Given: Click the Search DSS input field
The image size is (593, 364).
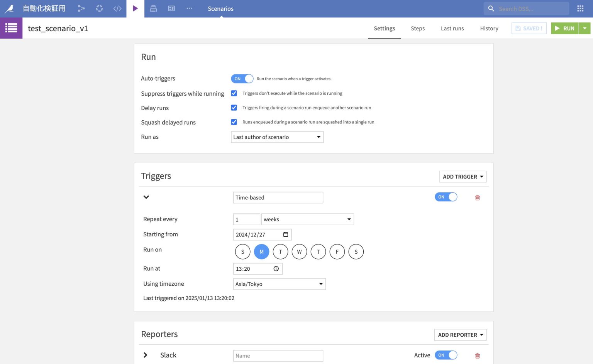Looking at the screenshot, I should (531, 9).
